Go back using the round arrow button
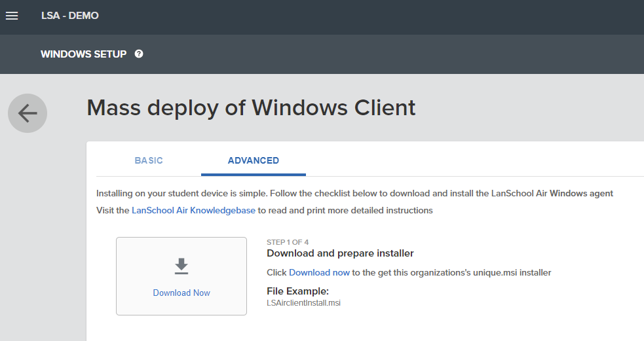644x341 pixels. [28, 113]
